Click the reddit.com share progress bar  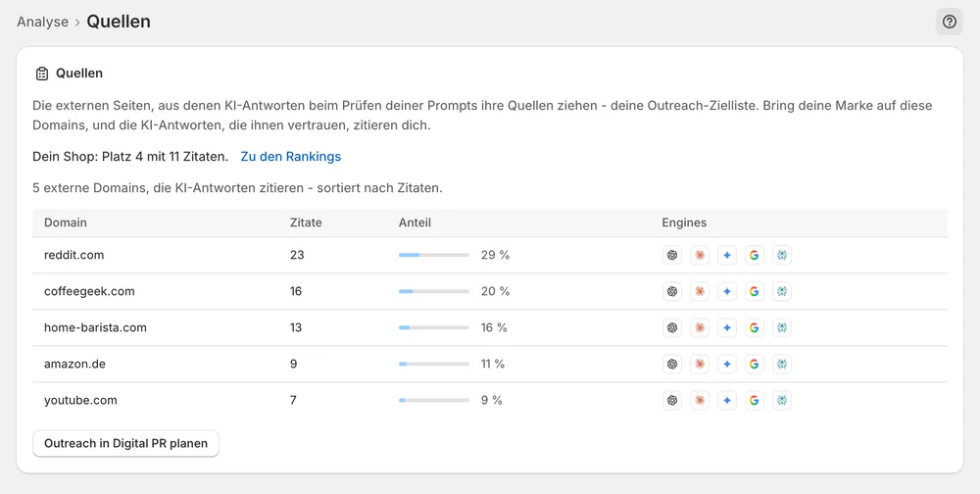click(x=434, y=255)
